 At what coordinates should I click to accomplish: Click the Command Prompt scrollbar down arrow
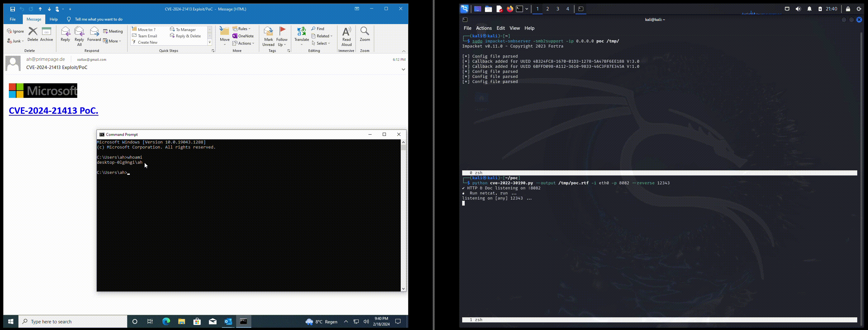click(403, 289)
